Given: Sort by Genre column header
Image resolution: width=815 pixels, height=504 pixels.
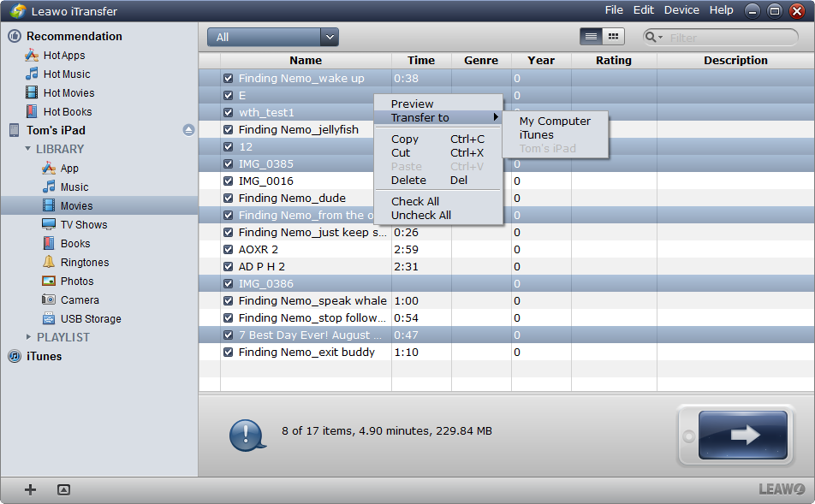Looking at the screenshot, I should [481, 60].
